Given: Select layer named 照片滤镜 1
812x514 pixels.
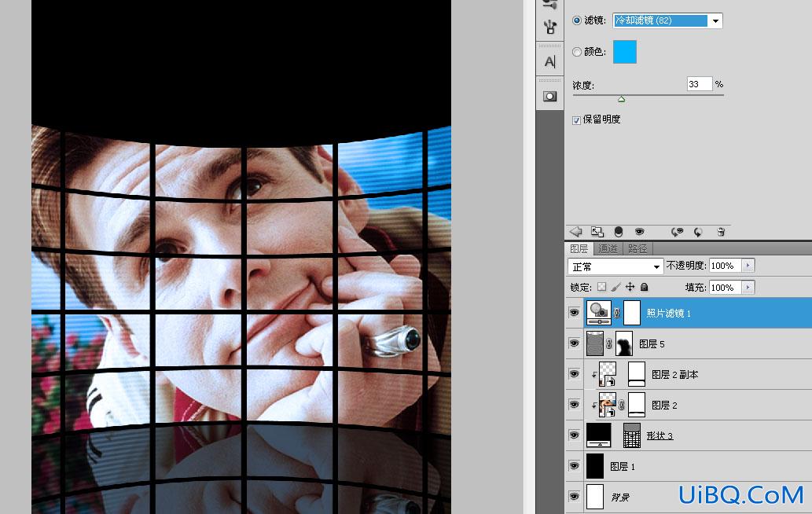Looking at the screenshot, I should [x=669, y=313].
